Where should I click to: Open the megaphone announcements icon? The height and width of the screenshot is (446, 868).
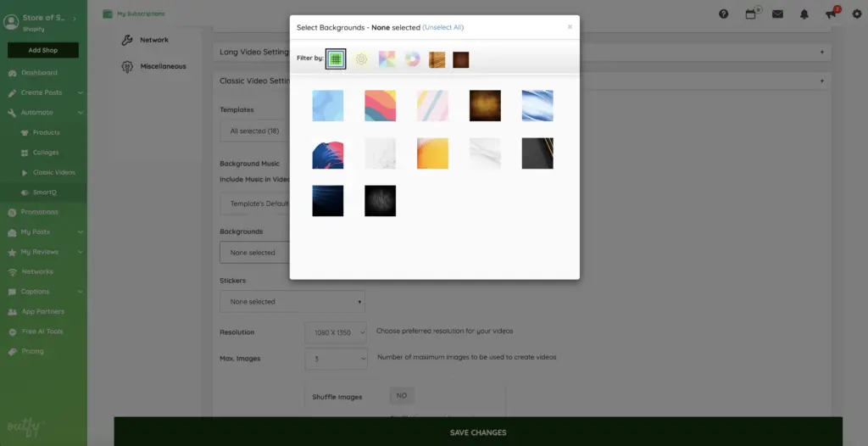pos(831,14)
